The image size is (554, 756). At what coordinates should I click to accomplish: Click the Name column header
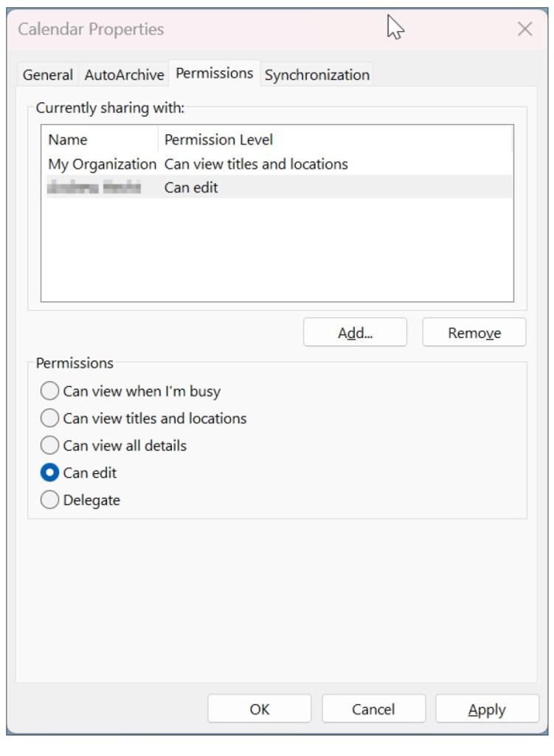click(68, 140)
